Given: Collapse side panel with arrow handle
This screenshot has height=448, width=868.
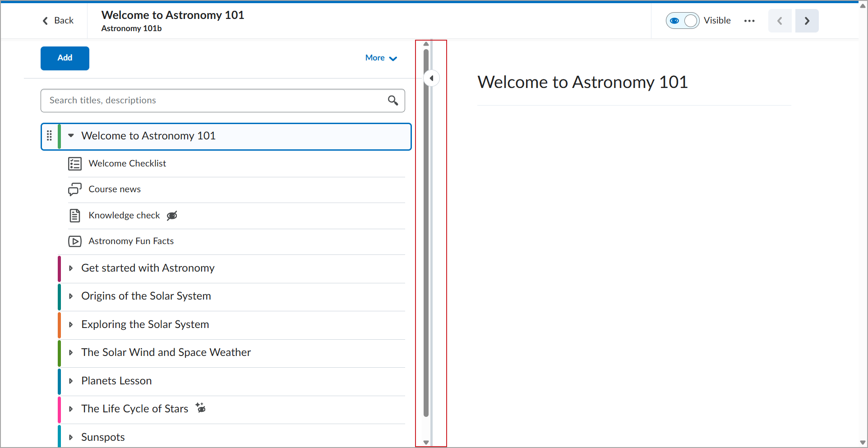Looking at the screenshot, I should 432,79.
